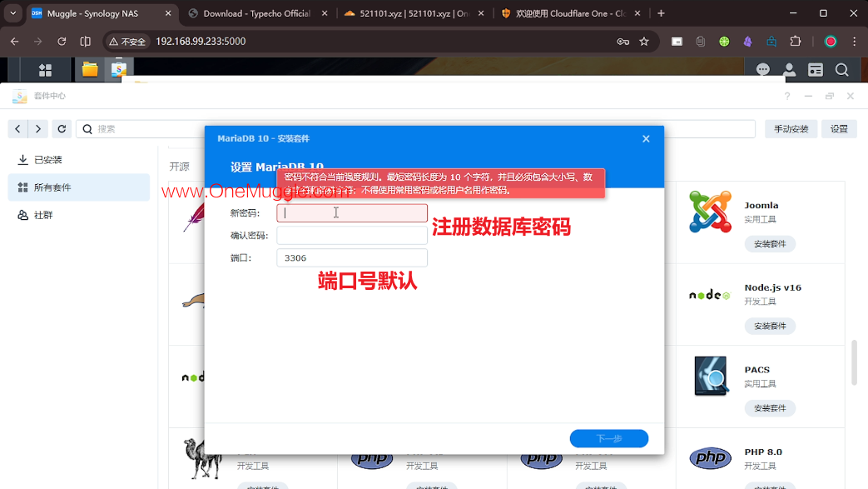The height and width of the screenshot is (489, 868).
Task: Select 所有套件 in the sidebar
Action: click(78, 187)
